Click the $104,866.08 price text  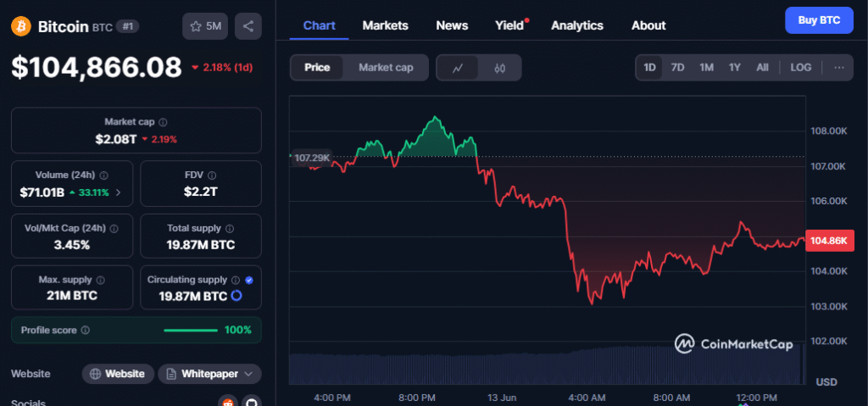click(x=97, y=67)
